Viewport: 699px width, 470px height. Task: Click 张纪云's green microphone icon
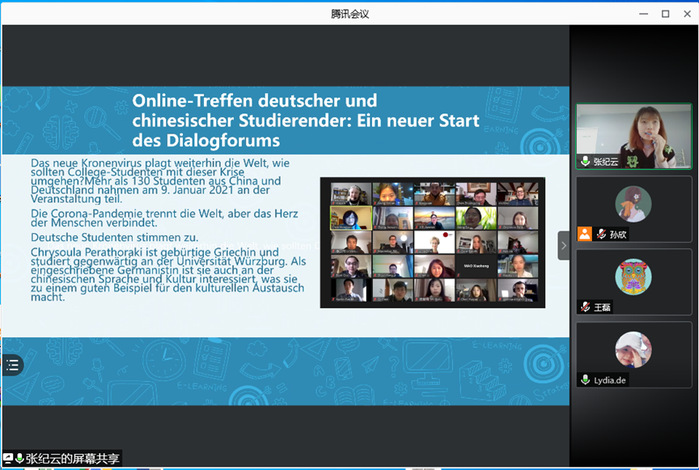[586, 160]
